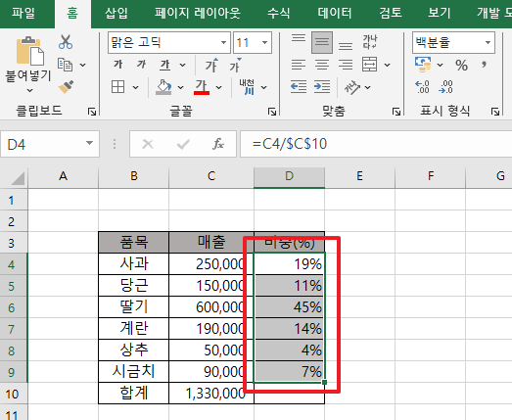Click the Paste (붙여넣기) clipboard icon
The image size is (512, 420).
coord(29,51)
